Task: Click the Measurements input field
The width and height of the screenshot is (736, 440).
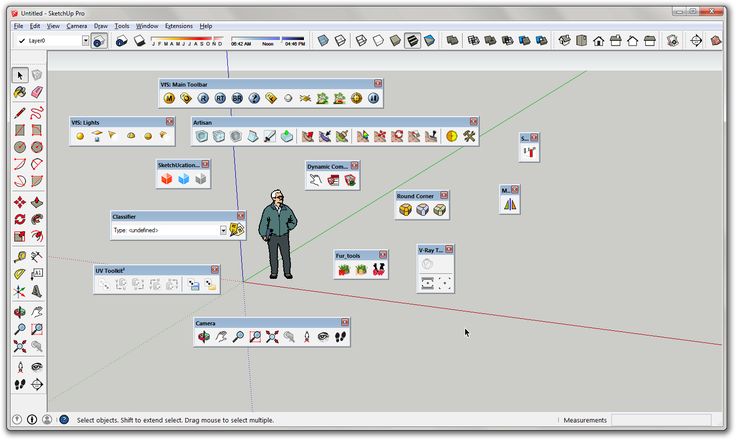Action: [x=661, y=420]
